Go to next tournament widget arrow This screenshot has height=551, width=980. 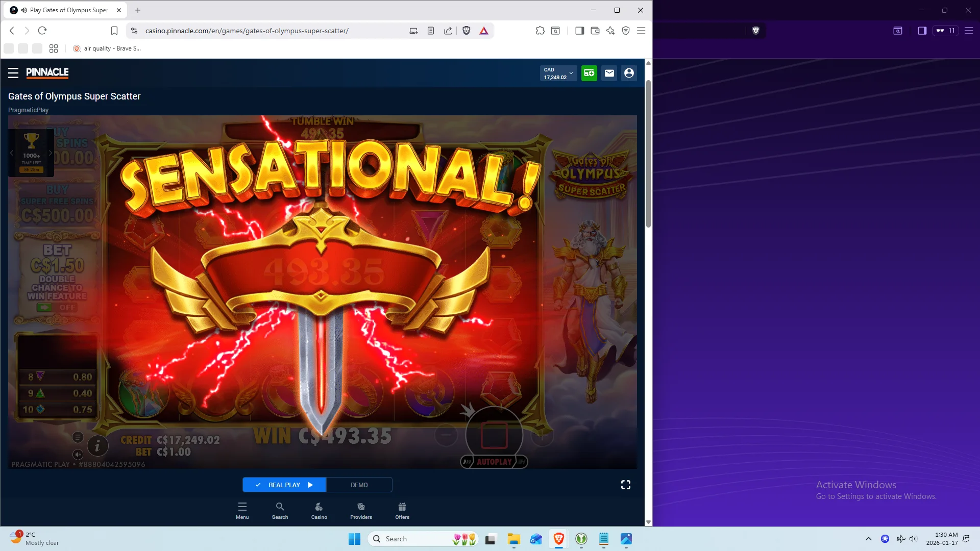(x=50, y=153)
